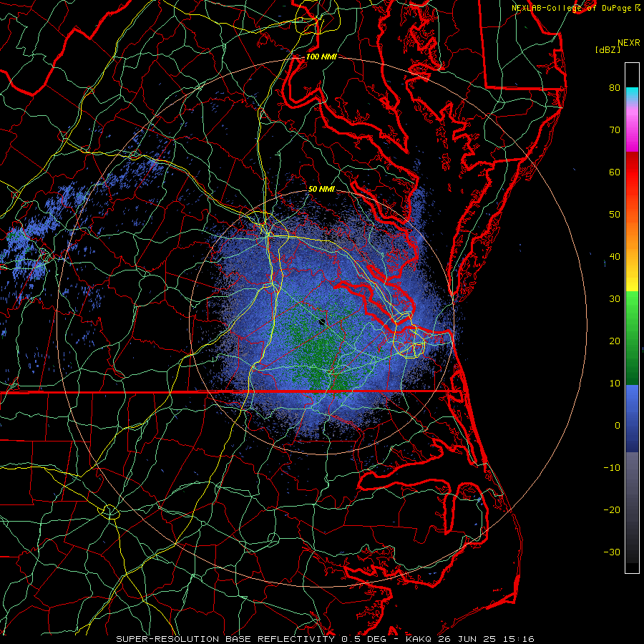Click the 30 value on the dBZ scale

(x=615, y=299)
